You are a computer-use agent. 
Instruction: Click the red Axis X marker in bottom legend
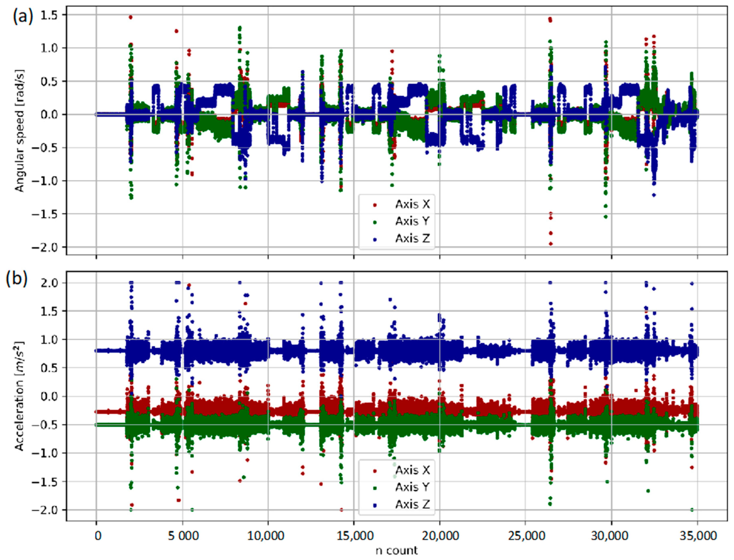coord(375,471)
